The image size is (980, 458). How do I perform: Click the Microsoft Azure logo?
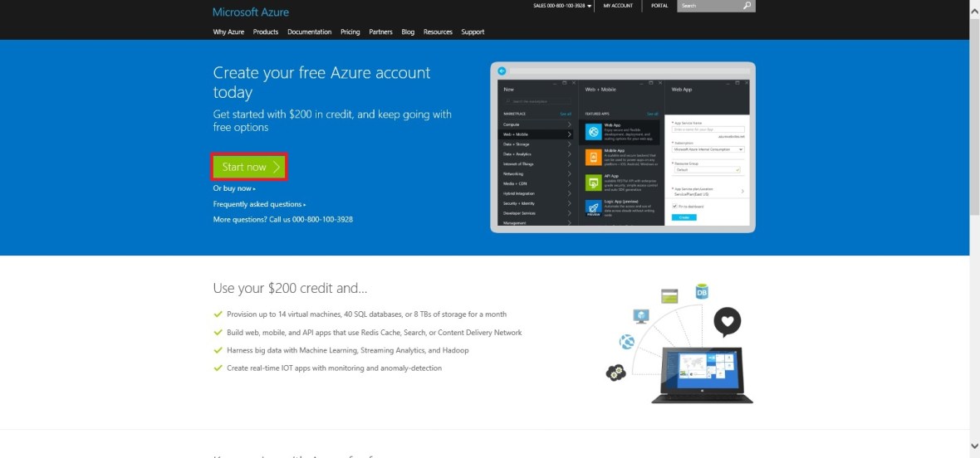tap(251, 12)
